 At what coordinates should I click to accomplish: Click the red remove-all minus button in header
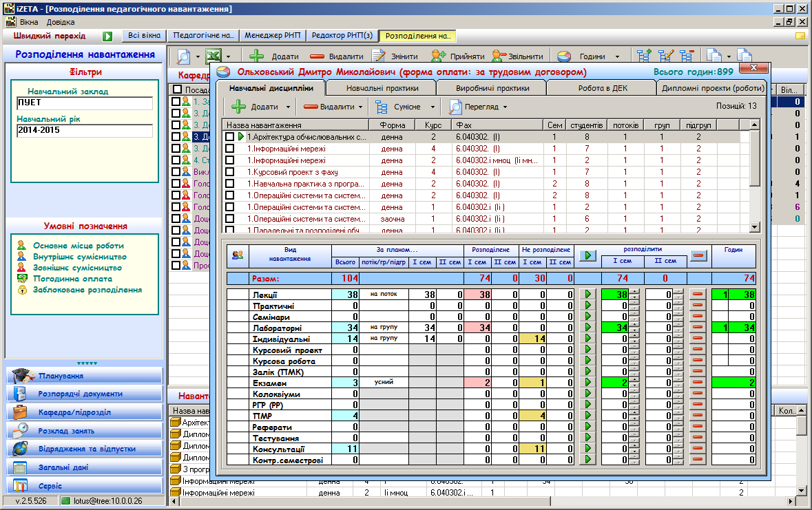coord(698,255)
